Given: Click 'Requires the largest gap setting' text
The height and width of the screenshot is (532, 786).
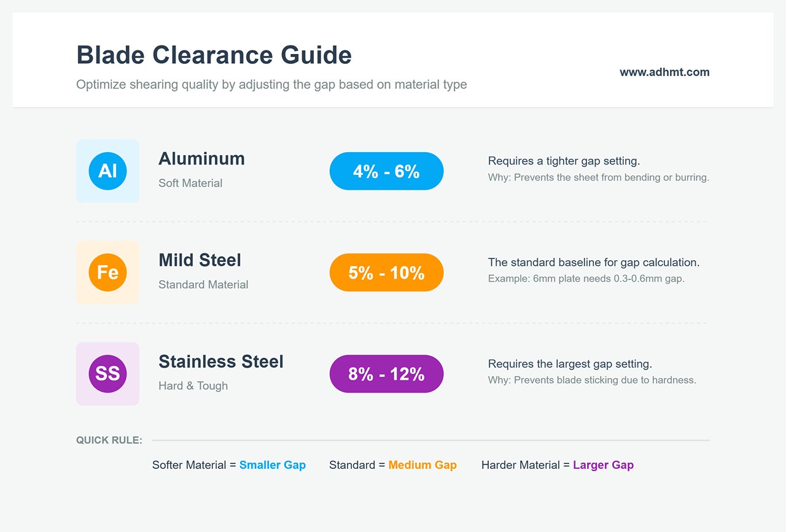Looking at the screenshot, I should 570,364.
